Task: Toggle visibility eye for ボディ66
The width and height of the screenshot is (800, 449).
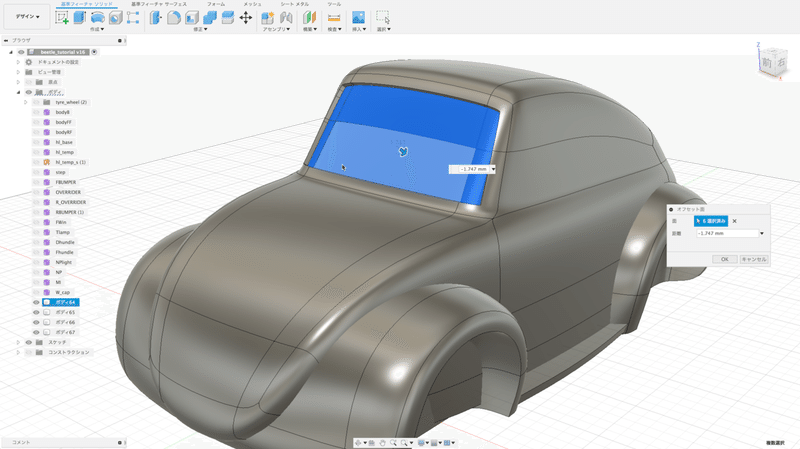Action: pyautogui.click(x=36, y=322)
